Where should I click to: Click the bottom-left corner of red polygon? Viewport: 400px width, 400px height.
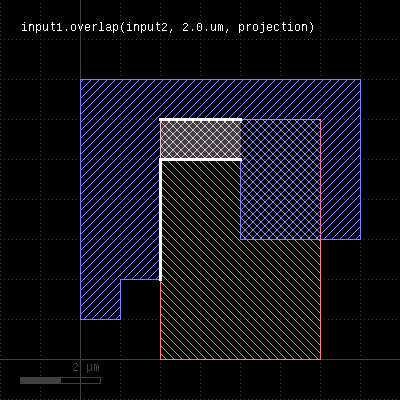coord(160,359)
